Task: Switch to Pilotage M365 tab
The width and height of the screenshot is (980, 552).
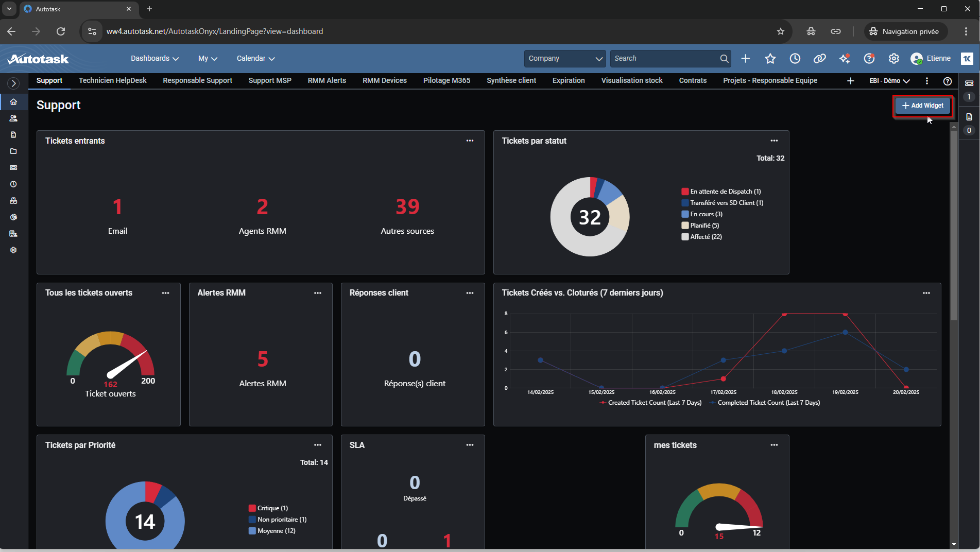Action: 447,81
